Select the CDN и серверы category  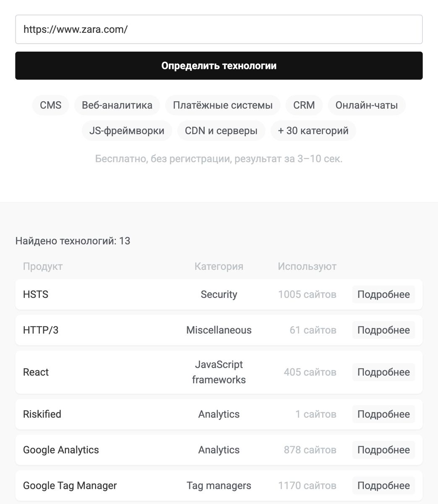click(221, 131)
